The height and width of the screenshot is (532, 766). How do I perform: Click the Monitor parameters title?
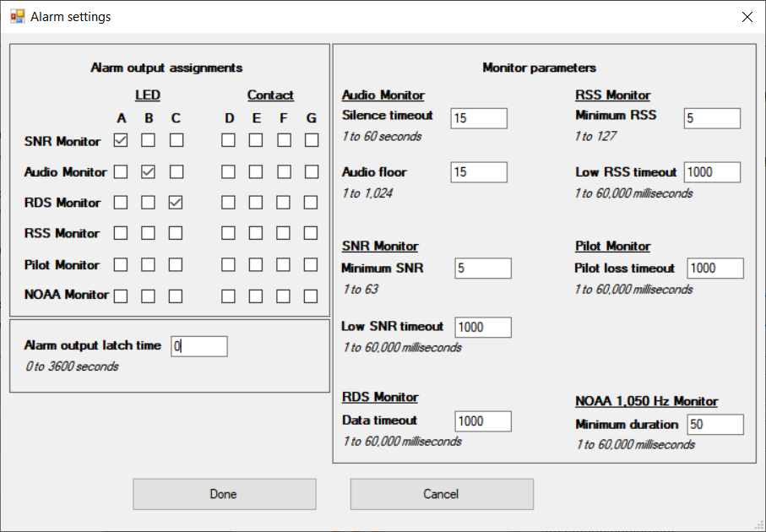540,68
